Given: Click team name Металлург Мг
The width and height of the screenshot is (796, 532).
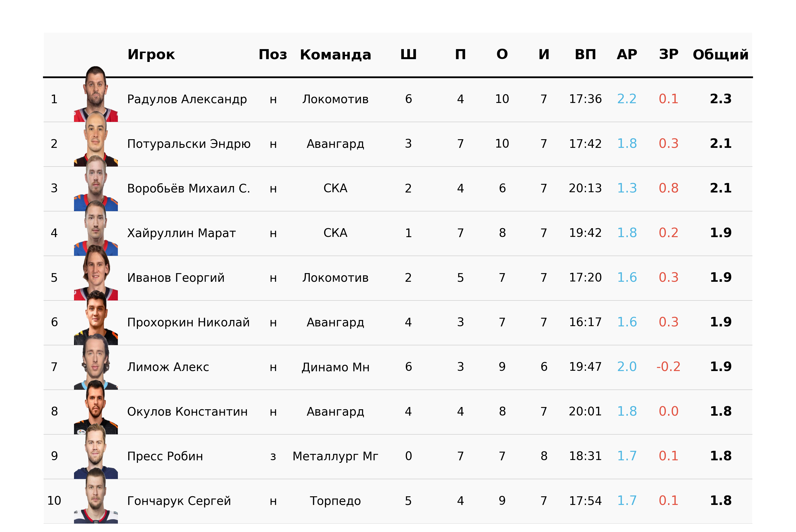Looking at the screenshot, I should pos(335,456).
